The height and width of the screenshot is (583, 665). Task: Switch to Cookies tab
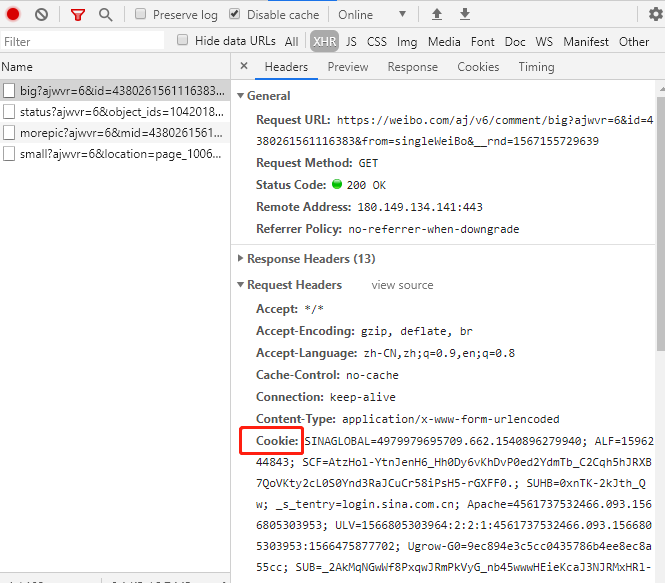coord(478,67)
